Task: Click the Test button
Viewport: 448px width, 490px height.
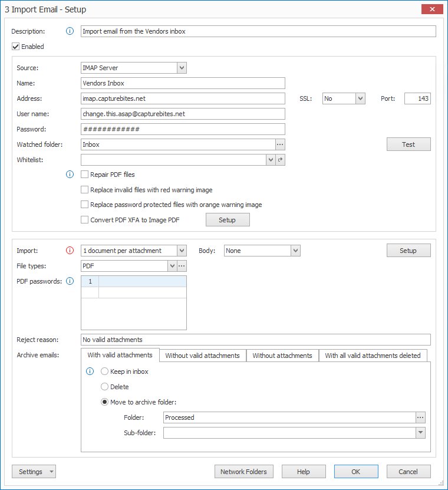Action: [409, 144]
